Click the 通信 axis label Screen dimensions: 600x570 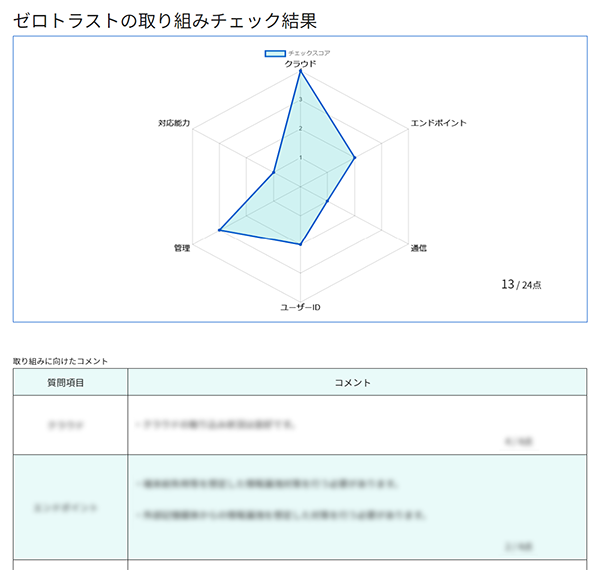click(419, 248)
